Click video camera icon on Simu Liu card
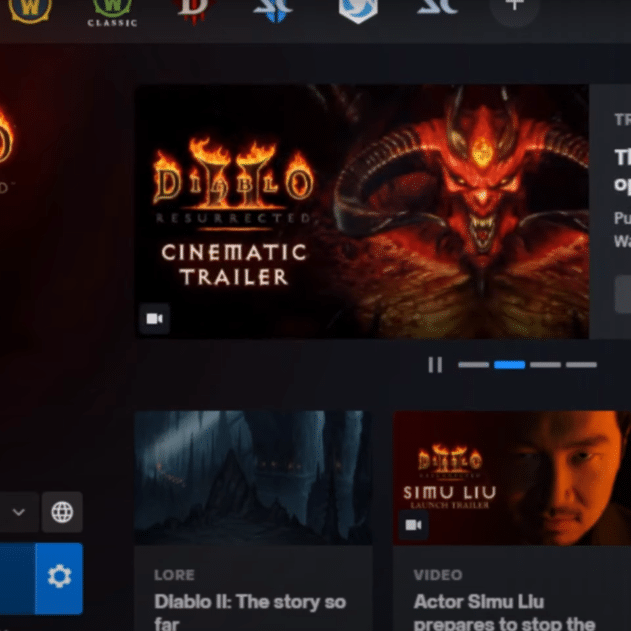Viewport: 631px width, 631px height. tap(413, 525)
